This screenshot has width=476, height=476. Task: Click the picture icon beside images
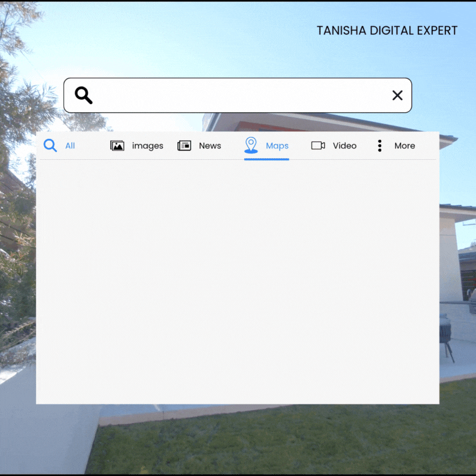[117, 146]
